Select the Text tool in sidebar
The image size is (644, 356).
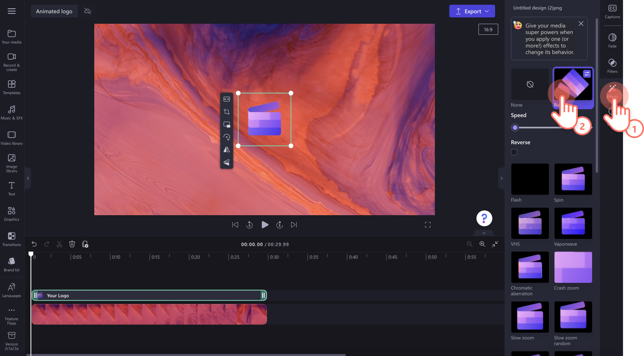click(x=12, y=189)
